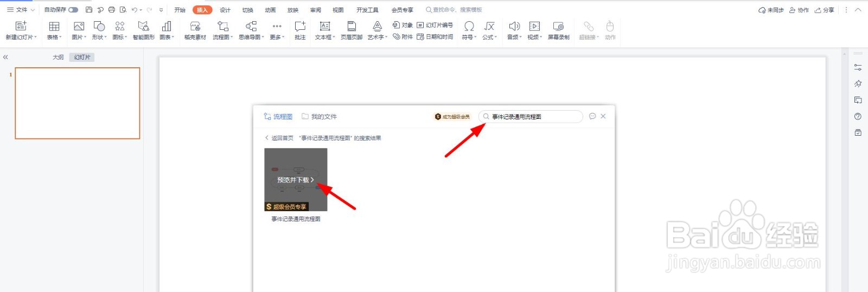
Task: Click the 视频 video icon
Action: coord(534,26)
